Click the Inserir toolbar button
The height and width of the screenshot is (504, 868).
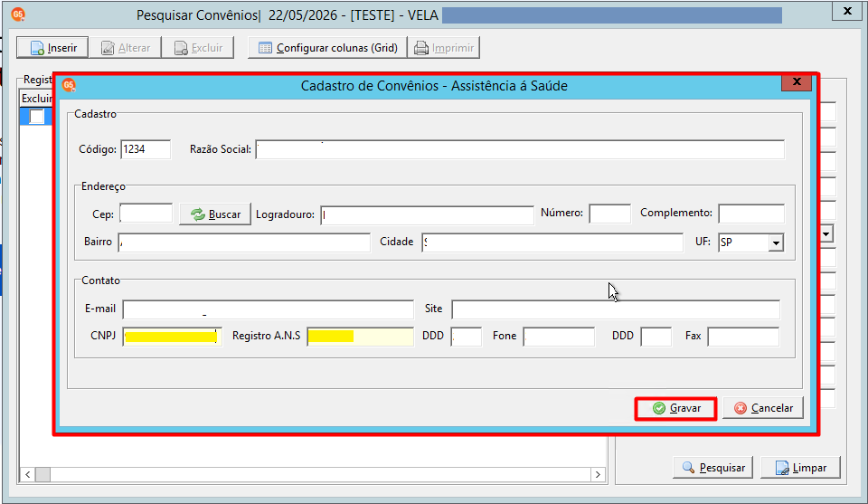coord(52,48)
